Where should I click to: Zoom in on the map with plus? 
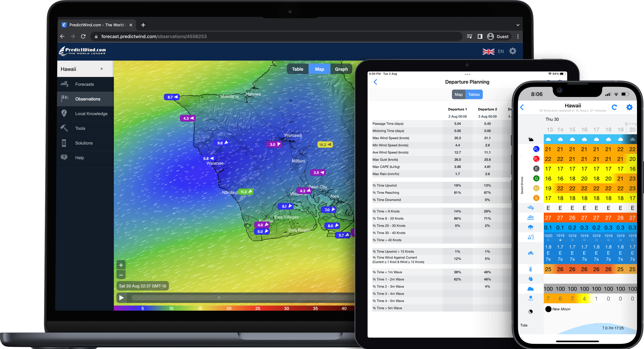tap(121, 265)
